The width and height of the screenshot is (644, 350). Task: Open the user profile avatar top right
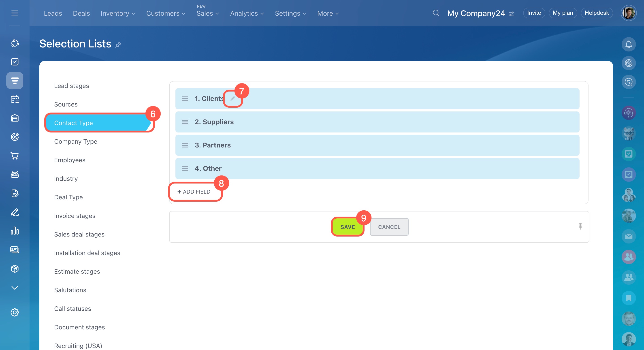point(628,13)
